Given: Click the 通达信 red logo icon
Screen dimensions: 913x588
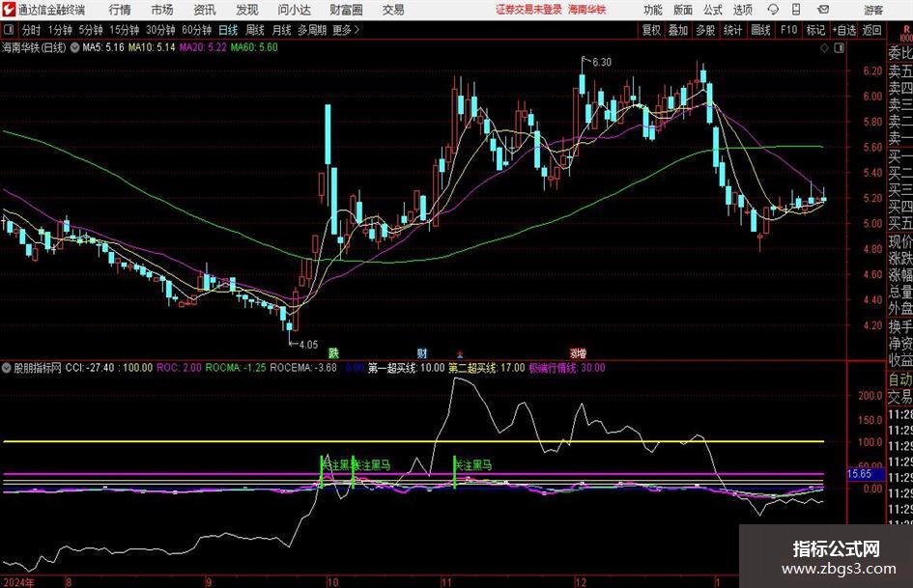Looking at the screenshot, I should coord(9,10).
